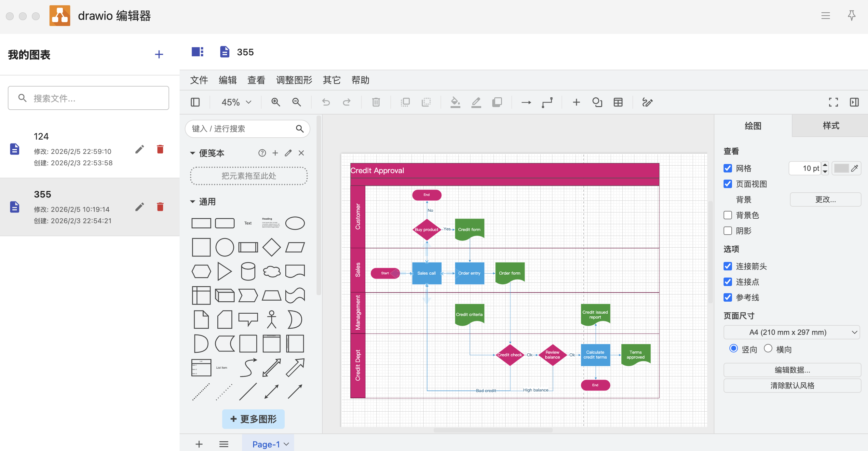This screenshot has width=868, height=451.
Task: Switch to the 样式 tab
Action: click(x=830, y=126)
